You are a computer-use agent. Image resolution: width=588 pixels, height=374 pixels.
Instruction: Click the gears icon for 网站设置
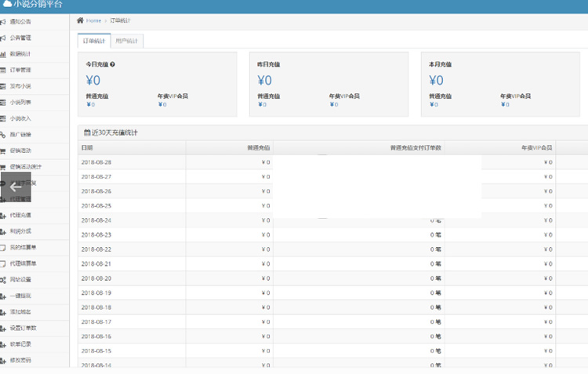(4, 279)
